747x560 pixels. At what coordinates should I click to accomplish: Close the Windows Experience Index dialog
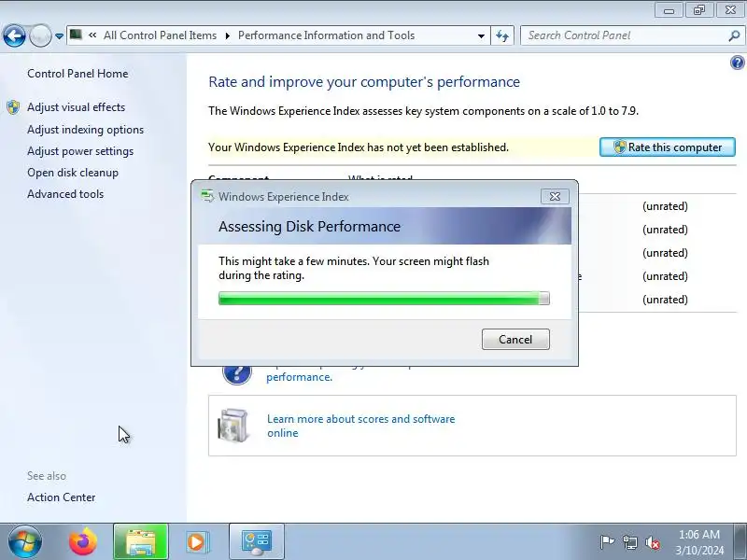555,196
